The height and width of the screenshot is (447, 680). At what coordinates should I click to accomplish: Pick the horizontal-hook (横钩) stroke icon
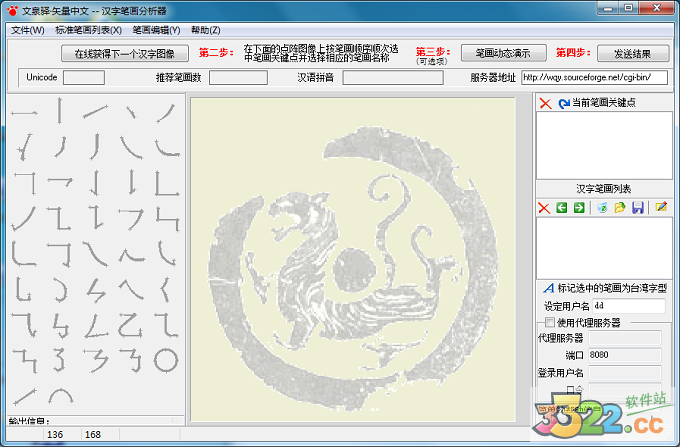(x=60, y=181)
